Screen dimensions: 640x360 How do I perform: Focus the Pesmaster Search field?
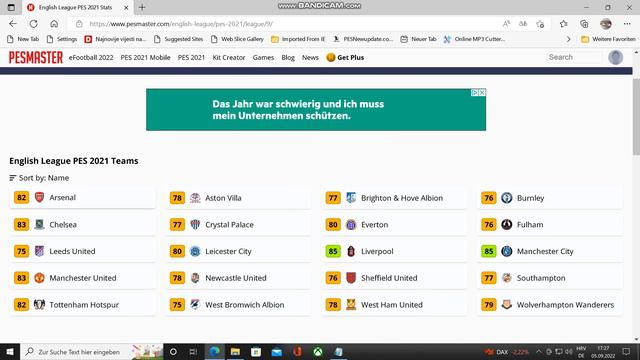click(x=573, y=57)
